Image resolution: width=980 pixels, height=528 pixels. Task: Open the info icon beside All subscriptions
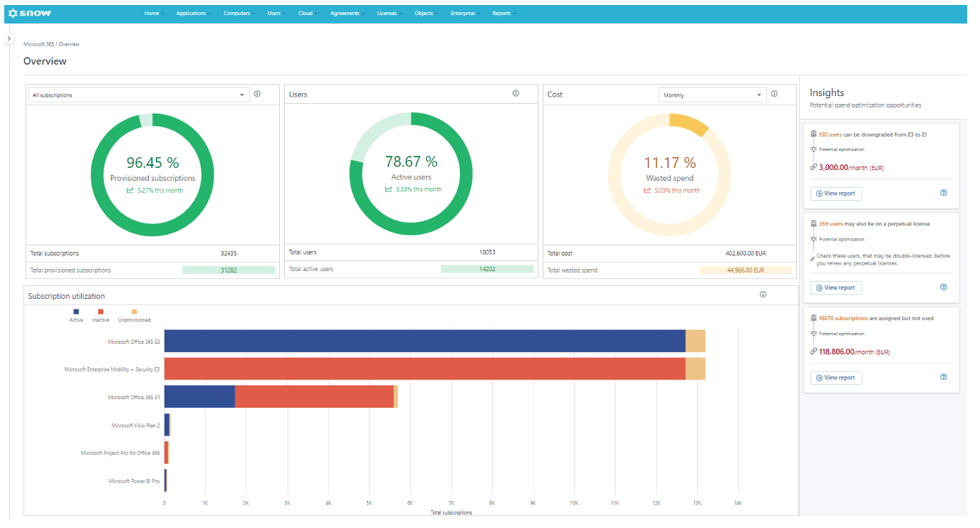(x=257, y=94)
